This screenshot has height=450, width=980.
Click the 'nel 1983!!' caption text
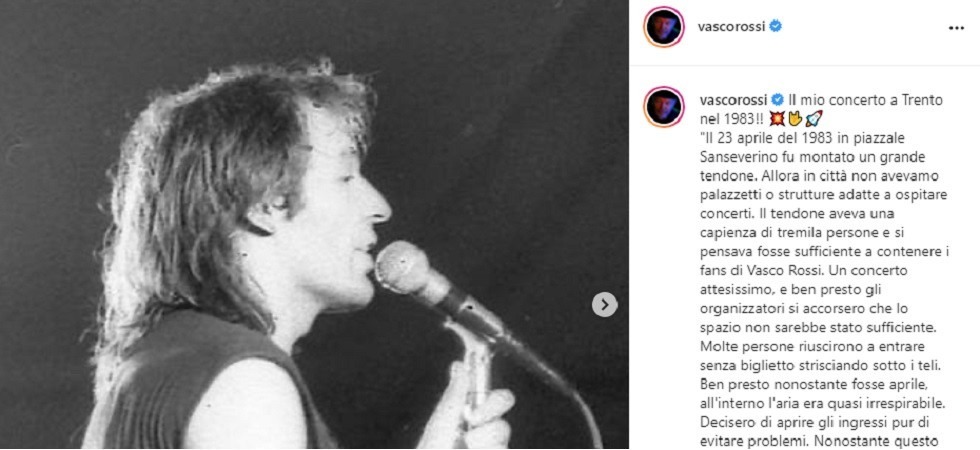click(x=722, y=118)
